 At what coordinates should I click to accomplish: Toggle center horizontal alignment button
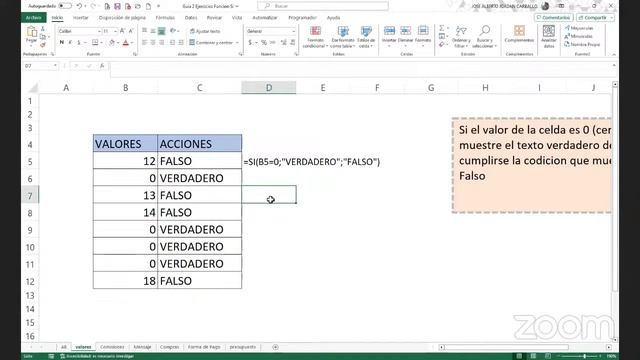click(153, 42)
